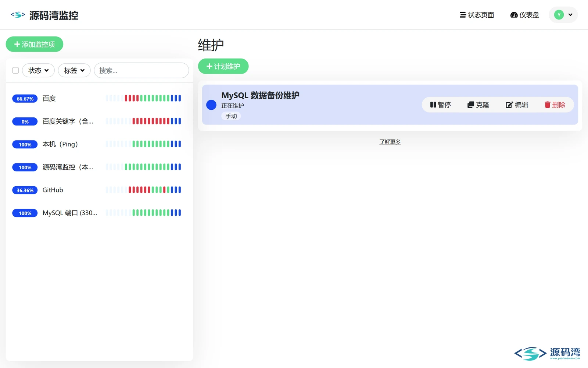The width and height of the screenshot is (588, 368).
Task: Click the 66.67% uptime badge
Action: [x=25, y=99]
